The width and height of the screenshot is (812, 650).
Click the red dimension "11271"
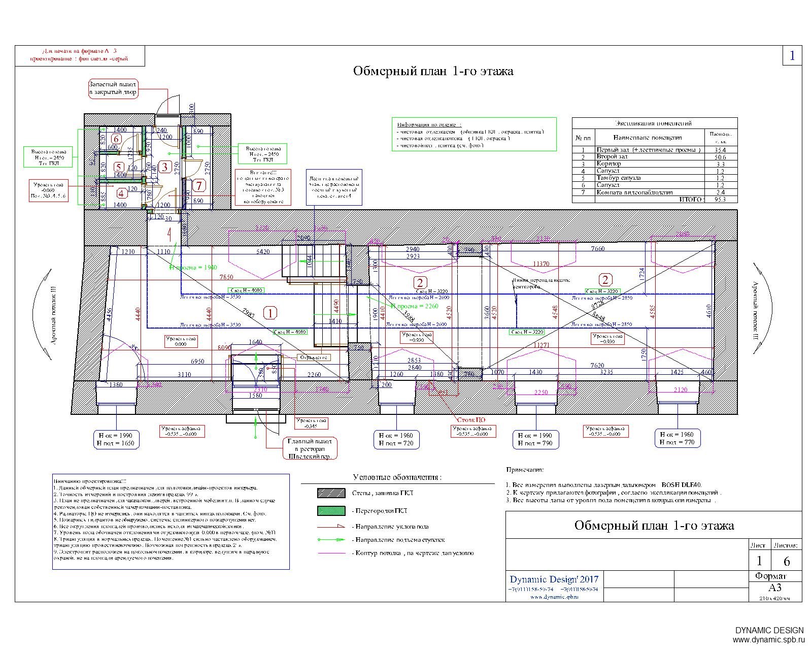coord(542,345)
